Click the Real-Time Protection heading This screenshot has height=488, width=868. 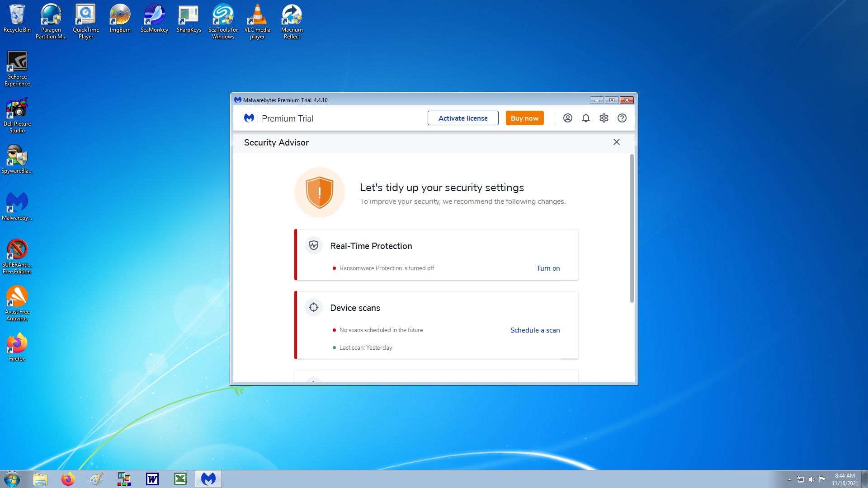coord(371,246)
